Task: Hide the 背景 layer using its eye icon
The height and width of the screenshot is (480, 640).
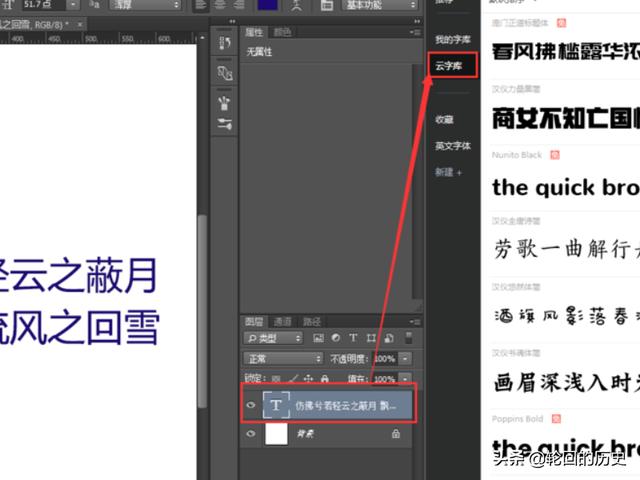Action: tap(251, 434)
